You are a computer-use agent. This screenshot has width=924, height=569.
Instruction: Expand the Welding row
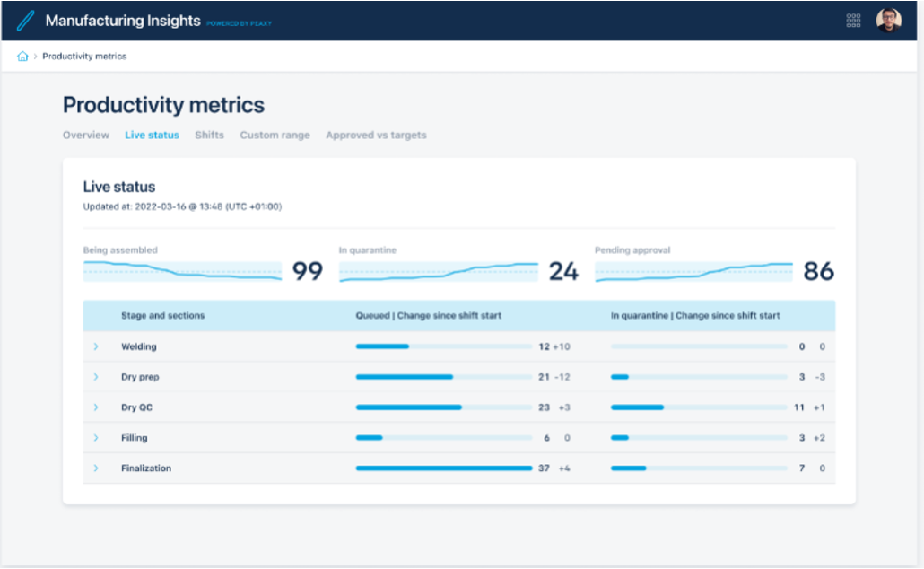(96, 346)
